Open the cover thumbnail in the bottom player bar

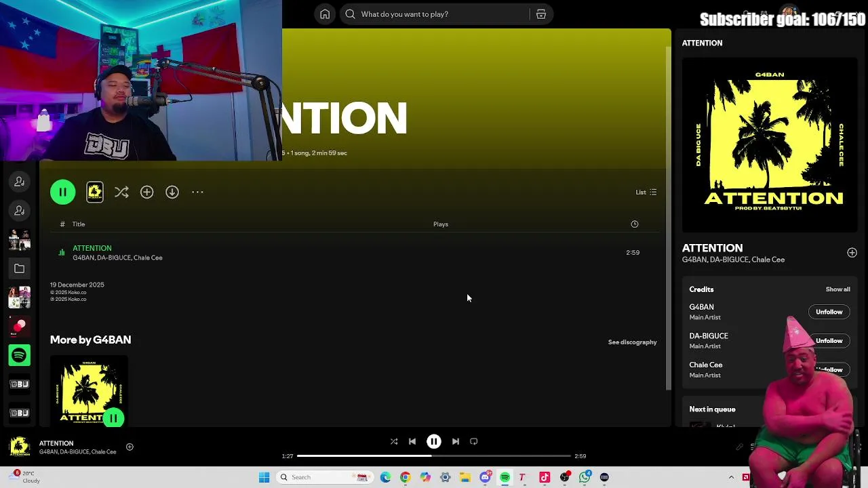(19, 447)
